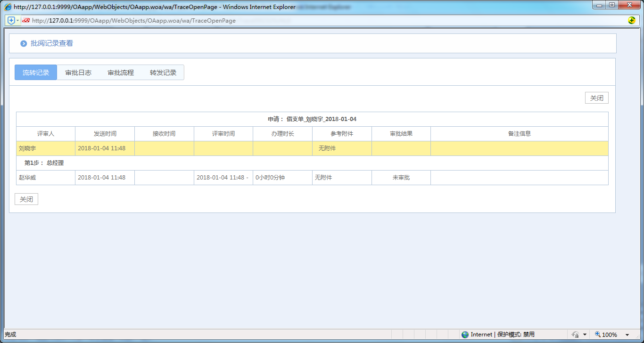Open dropdown arrow next to shield icon
Screen dimensions: 644x343
pos(18,20)
